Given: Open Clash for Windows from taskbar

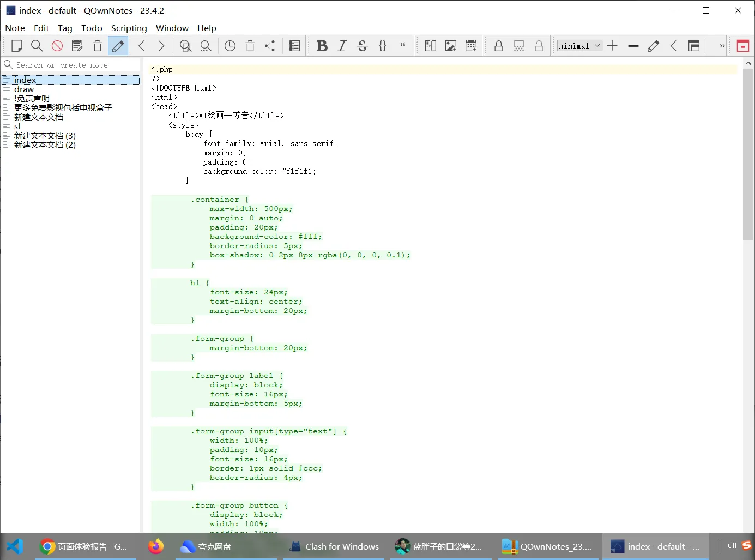Looking at the screenshot, I should click(x=334, y=546).
